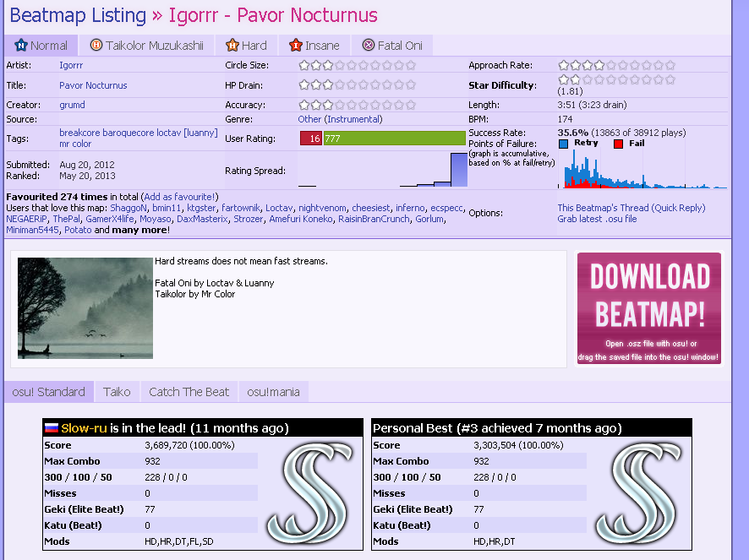Open Potato's user profile
This screenshot has height=560, width=749.
coord(78,230)
